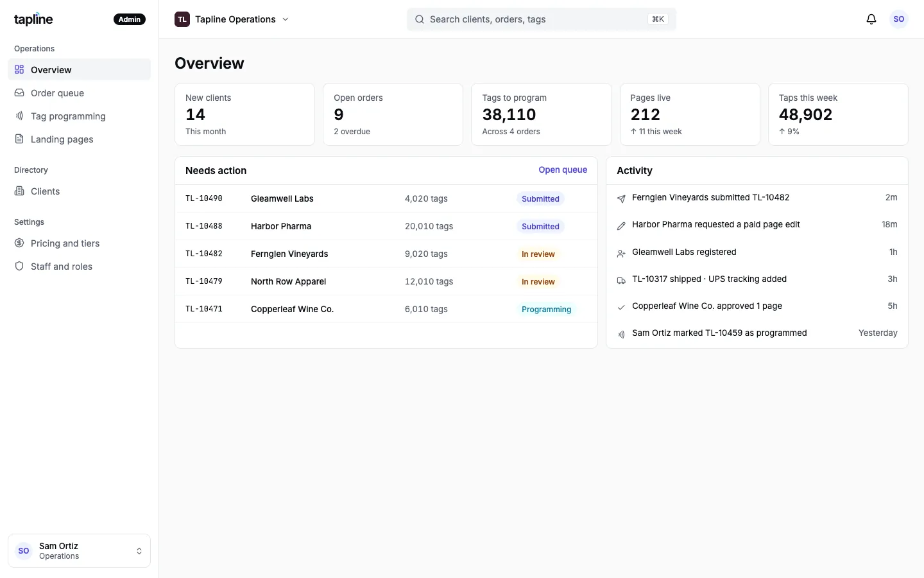Click the ⌘K shortcut hint
Screen dimensions: 924x578
(658, 19)
